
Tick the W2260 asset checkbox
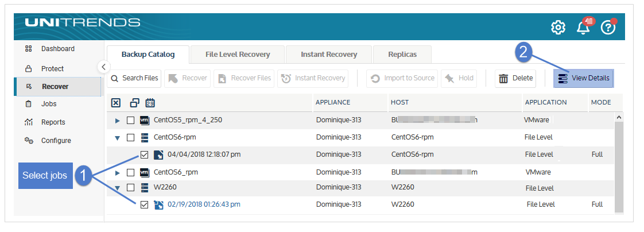tap(130, 188)
